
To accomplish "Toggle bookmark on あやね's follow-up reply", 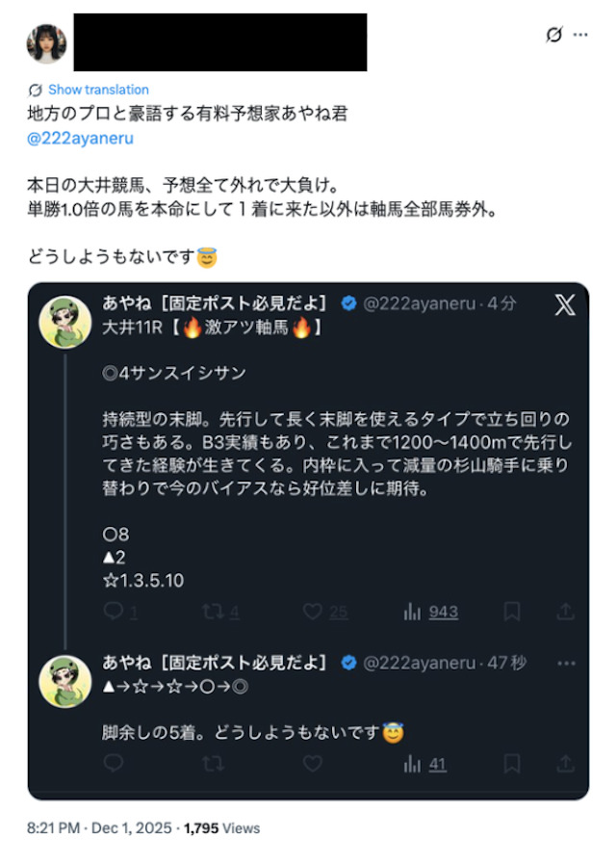I will (x=511, y=763).
